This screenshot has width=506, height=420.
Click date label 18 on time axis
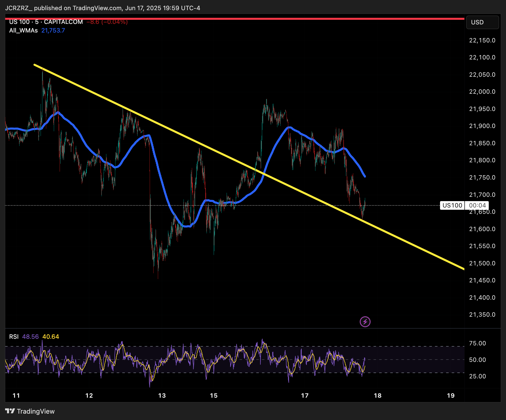[x=378, y=396]
